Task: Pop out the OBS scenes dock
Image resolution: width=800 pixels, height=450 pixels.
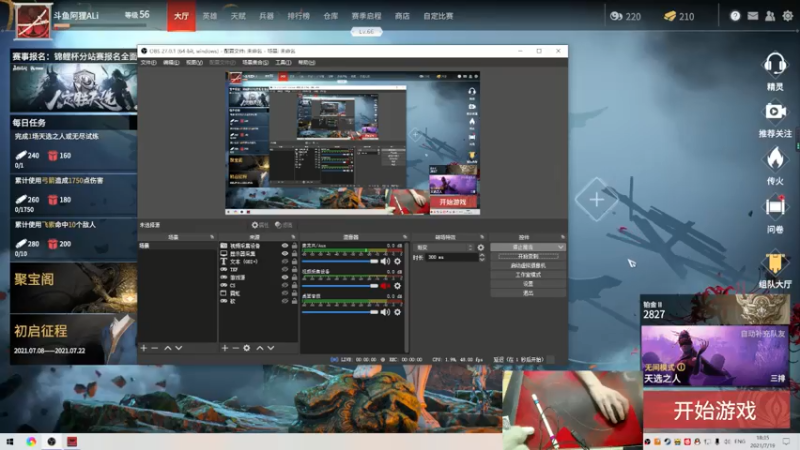Action: coord(212,237)
